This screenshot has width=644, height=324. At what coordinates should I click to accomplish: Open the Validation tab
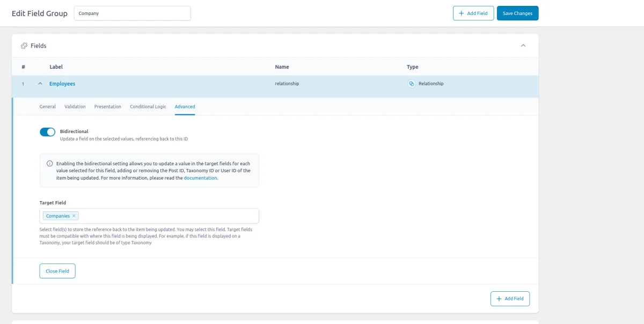(x=75, y=106)
